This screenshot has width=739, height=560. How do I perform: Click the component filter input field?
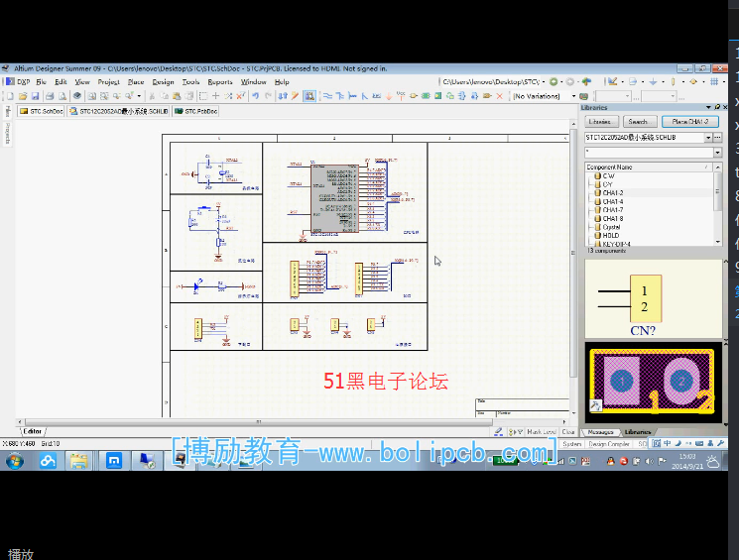[x=649, y=152]
